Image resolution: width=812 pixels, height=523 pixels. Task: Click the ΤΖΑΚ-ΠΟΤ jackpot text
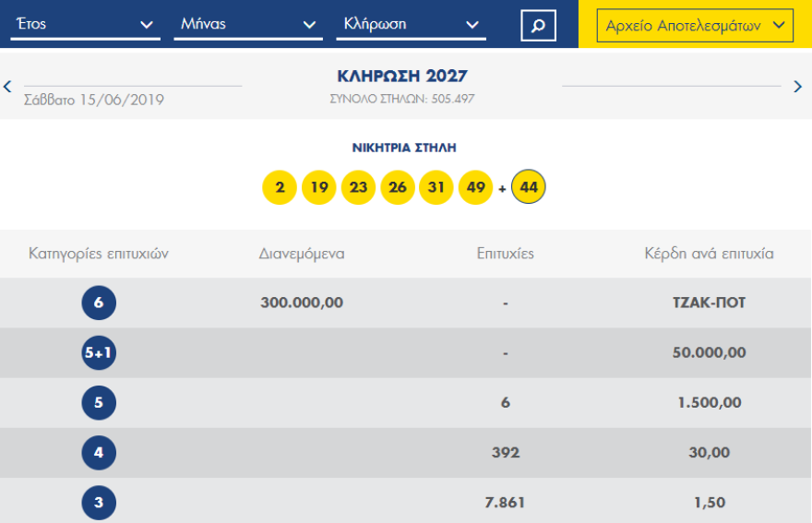click(x=709, y=303)
